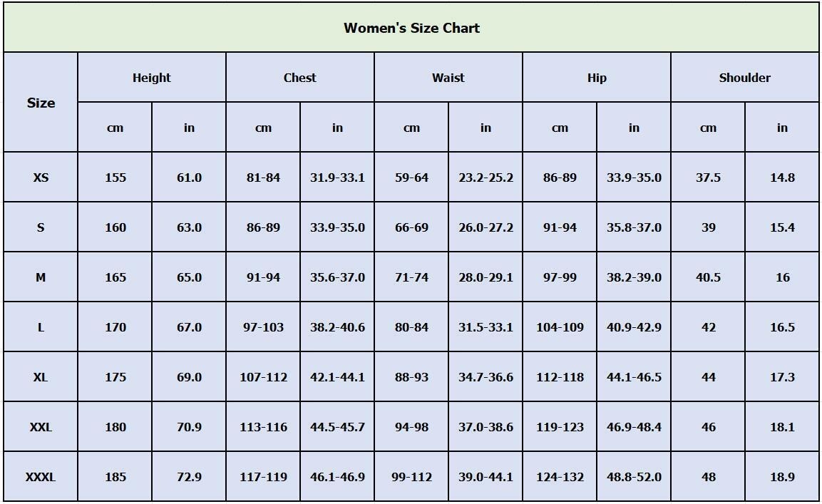This screenshot has width=822, height=504.
Task: Click chest cell 107-112 for XL
Action: (263, 377)
